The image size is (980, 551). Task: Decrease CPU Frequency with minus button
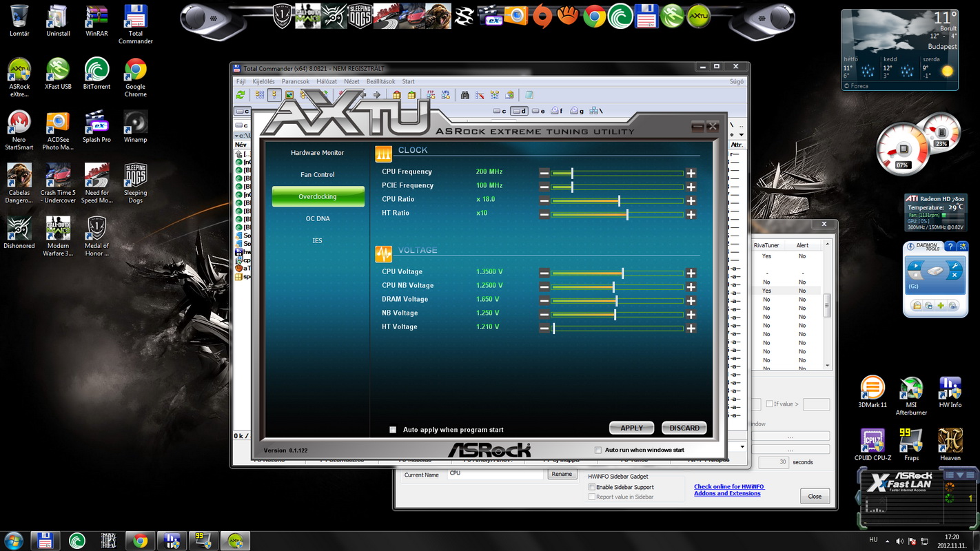pyautogui.click(x=544, y=174)
